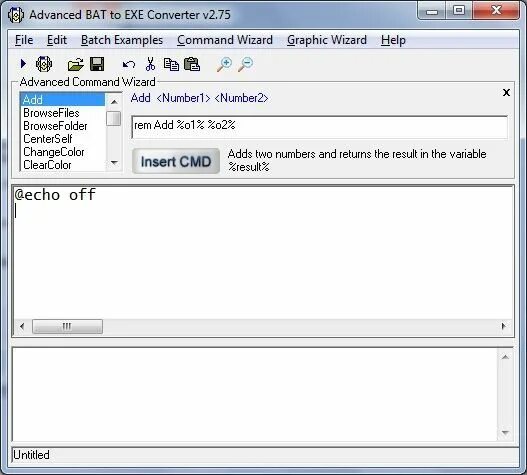Click output pane scroll up arrow
The width and height of the screenshot is (527, 475).
[x=505, y=357]
